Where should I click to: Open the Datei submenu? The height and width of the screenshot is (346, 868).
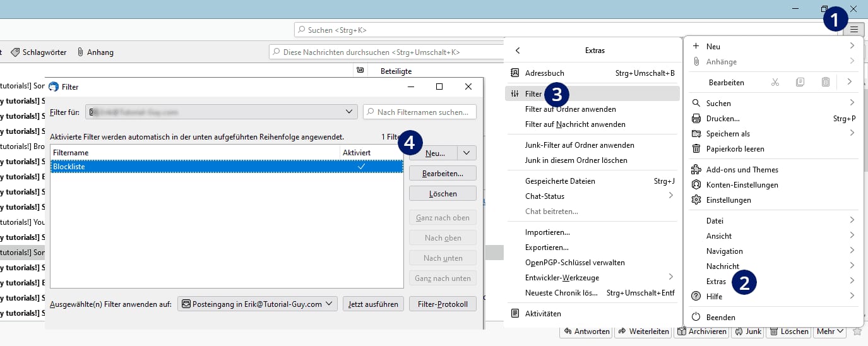click(x=774, y=220)
